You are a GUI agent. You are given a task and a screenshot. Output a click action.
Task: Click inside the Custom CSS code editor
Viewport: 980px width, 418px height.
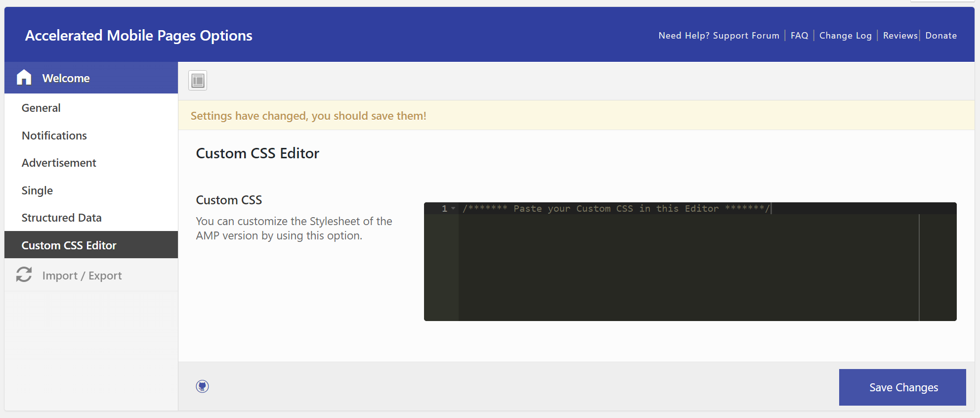click(x=690, y=262)
